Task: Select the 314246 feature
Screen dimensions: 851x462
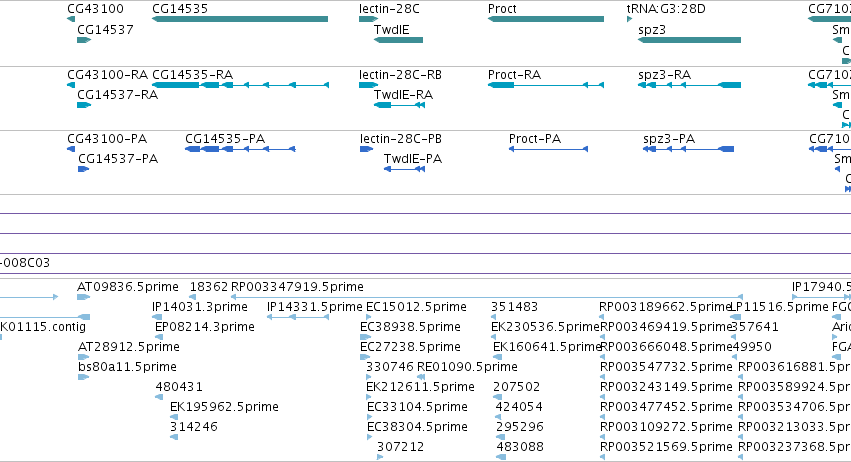Action: click(174, 438)
